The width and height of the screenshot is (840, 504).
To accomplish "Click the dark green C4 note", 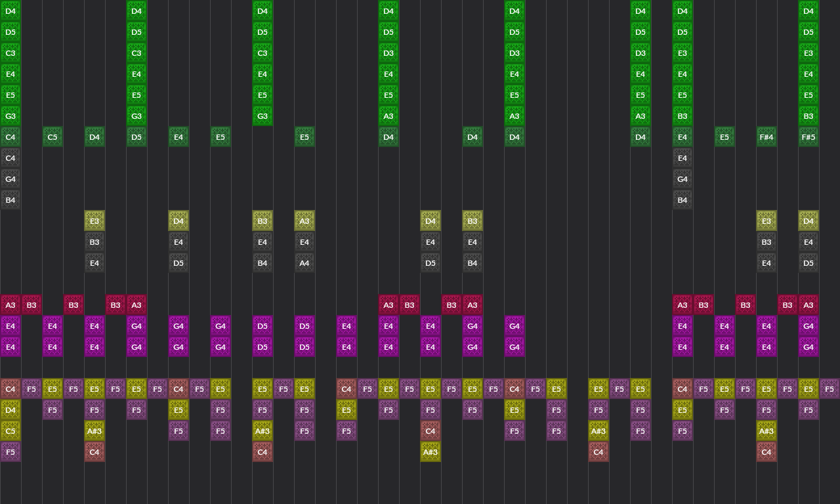I will (x=10, y=137).
